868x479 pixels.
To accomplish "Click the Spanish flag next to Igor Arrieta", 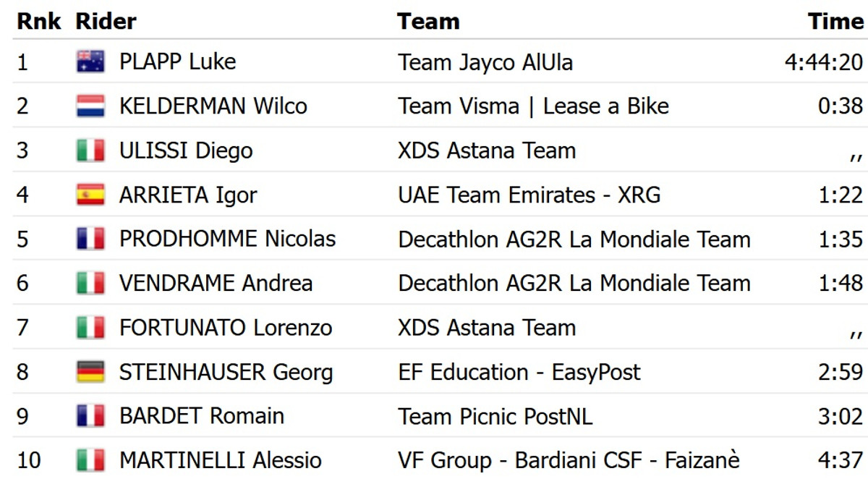I will pyautogui.click(x=90, y=195).
